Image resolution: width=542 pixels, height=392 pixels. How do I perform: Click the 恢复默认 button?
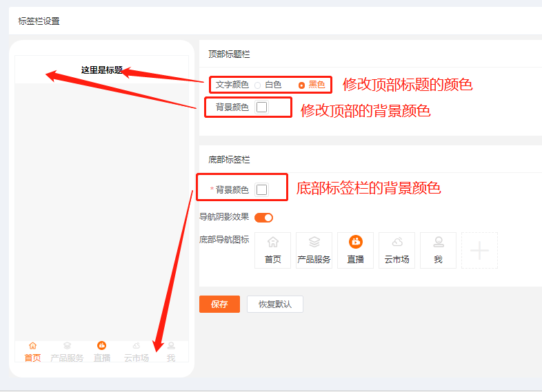coord(275,305)
